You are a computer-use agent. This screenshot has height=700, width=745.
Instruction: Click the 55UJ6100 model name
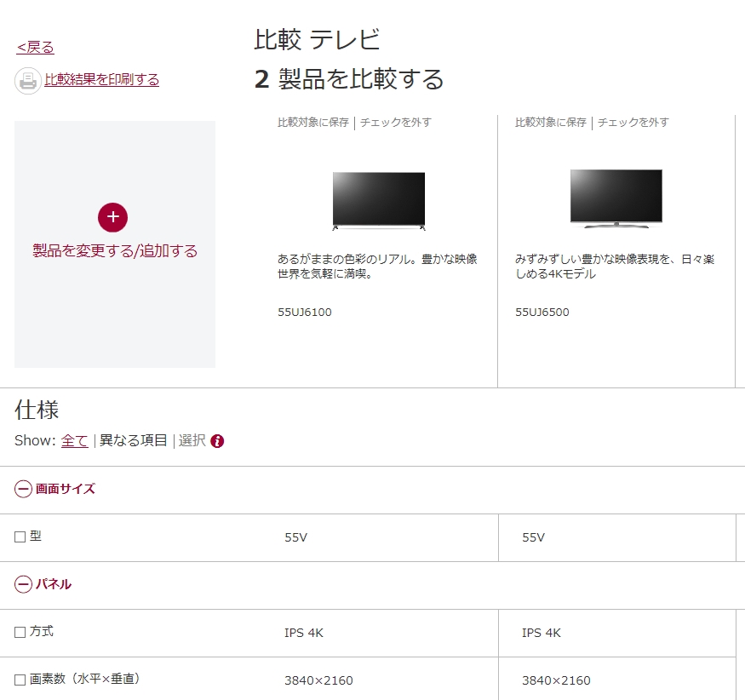click(x=305, y=313)
